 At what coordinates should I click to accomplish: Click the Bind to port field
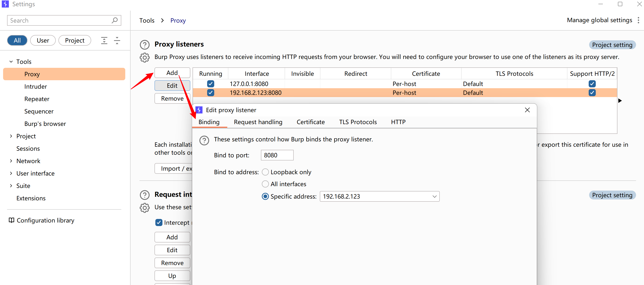click(277, 155)
